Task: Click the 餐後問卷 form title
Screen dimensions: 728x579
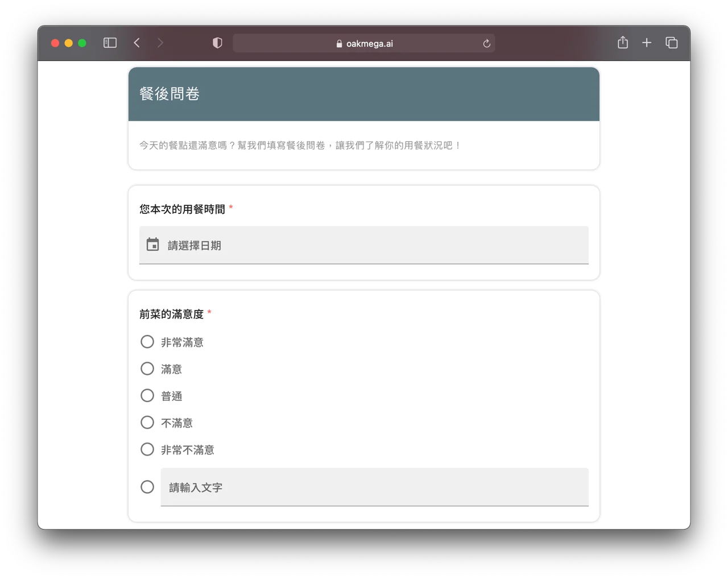Action: 169,94
